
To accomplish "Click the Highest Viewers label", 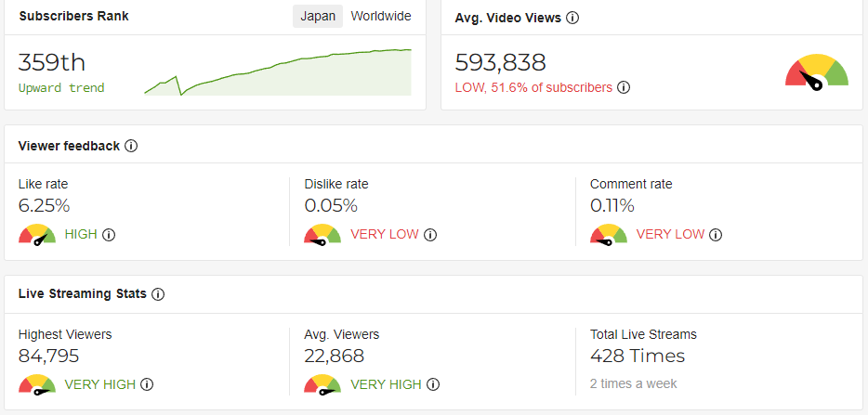I will pos(65,335).
